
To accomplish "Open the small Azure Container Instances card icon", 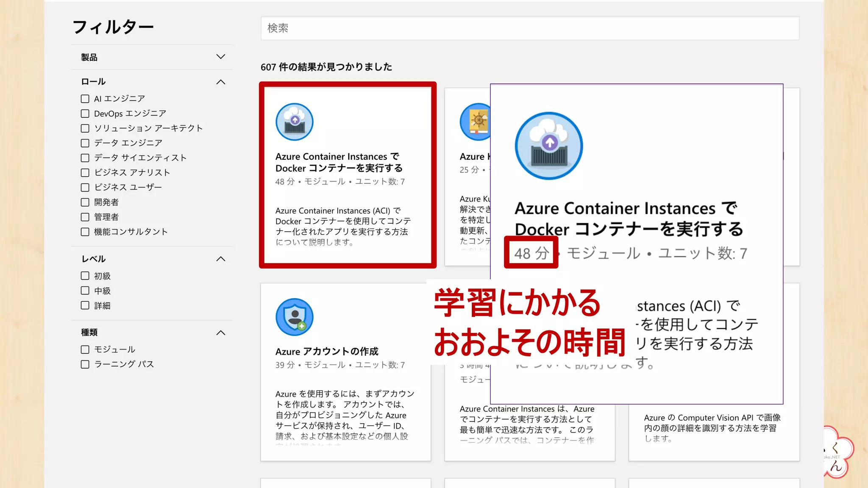I will pyautogui.click(x=295, y=122).
